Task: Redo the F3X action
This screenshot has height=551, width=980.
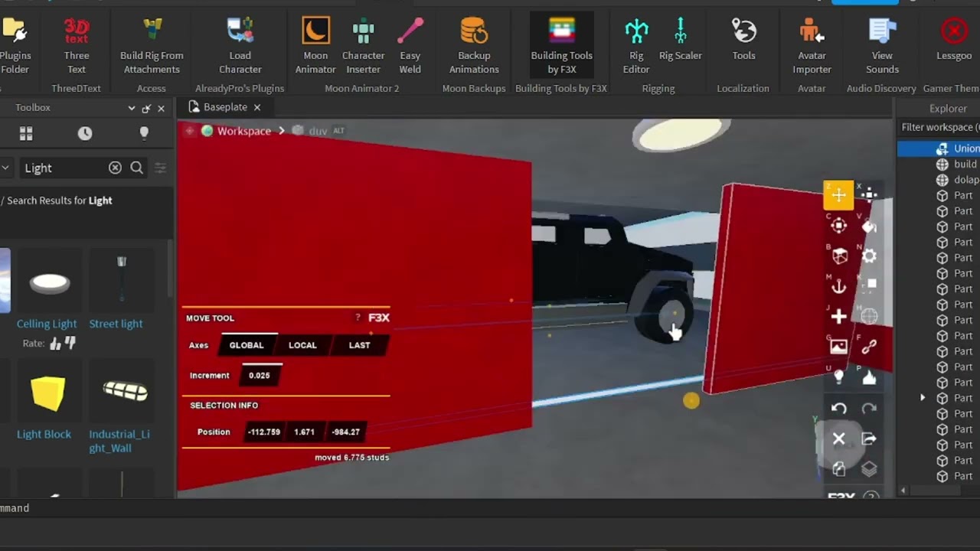Action: pyautogui.click(x=869, y=409)
